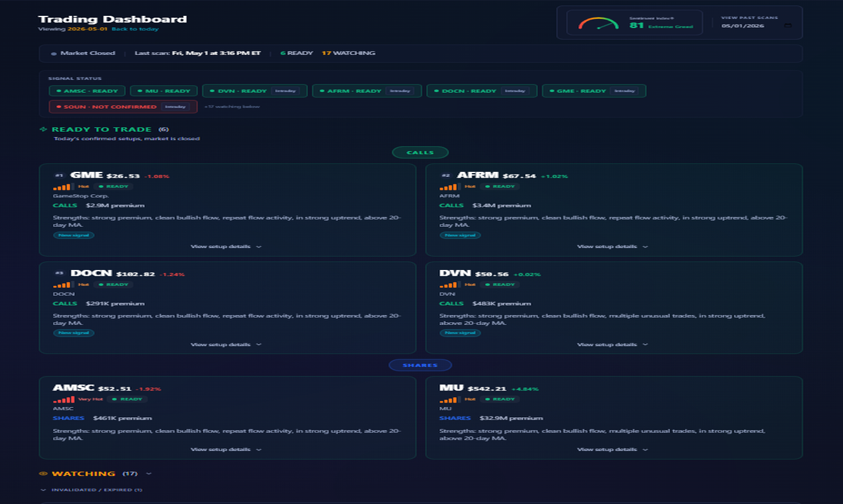Click the #2 rank badge on AFRM
Screen dimensions: 843x504
click(445, 176)
